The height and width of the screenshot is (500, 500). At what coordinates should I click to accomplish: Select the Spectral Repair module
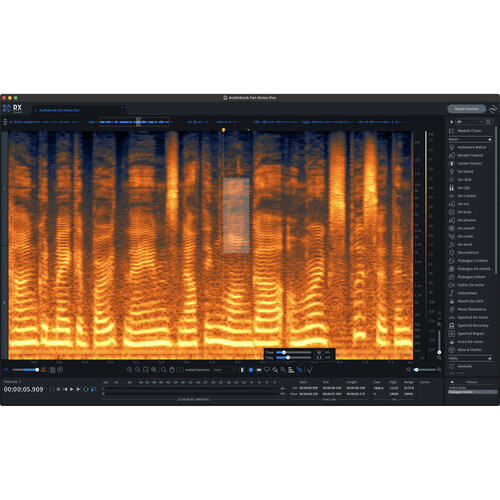[470, 333]
